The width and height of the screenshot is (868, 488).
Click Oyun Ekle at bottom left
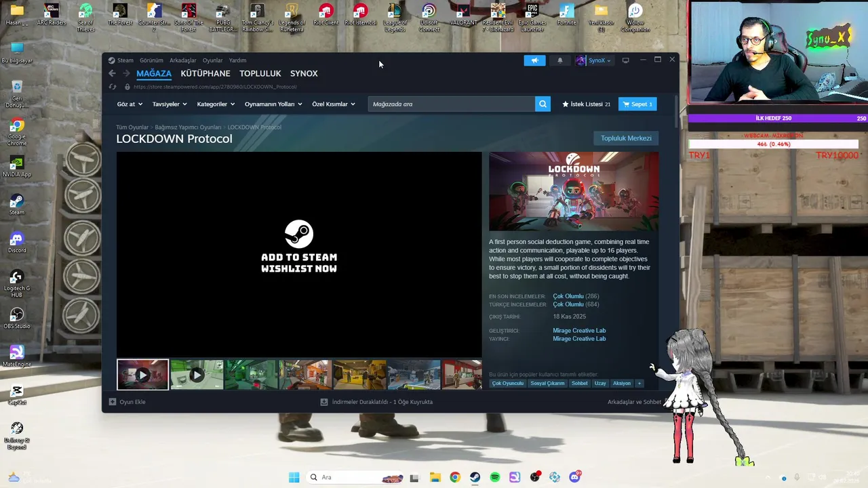(x=127, y=402)
